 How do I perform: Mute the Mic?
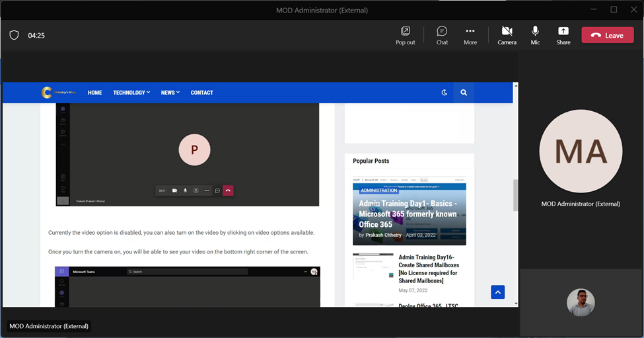(535, 35)
